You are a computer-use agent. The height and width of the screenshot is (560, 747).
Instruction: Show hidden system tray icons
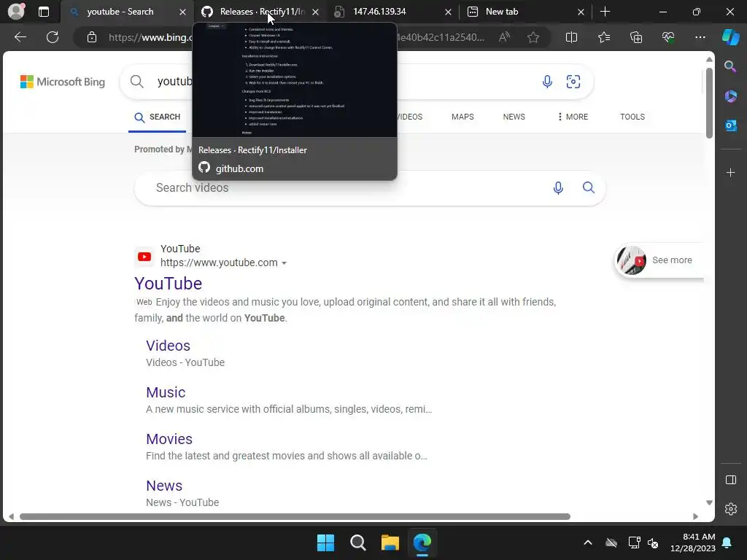pos(588,542)
